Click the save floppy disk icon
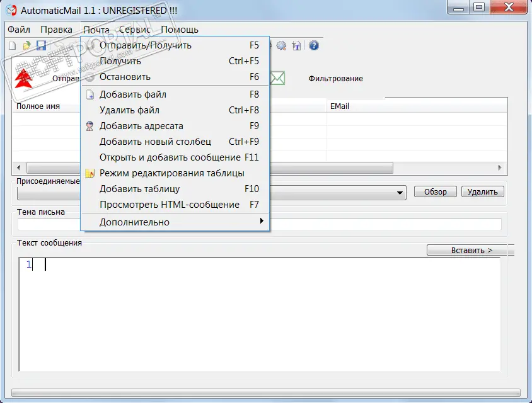The width and height of the screenshot is (532, 403). tap(41, 45)
